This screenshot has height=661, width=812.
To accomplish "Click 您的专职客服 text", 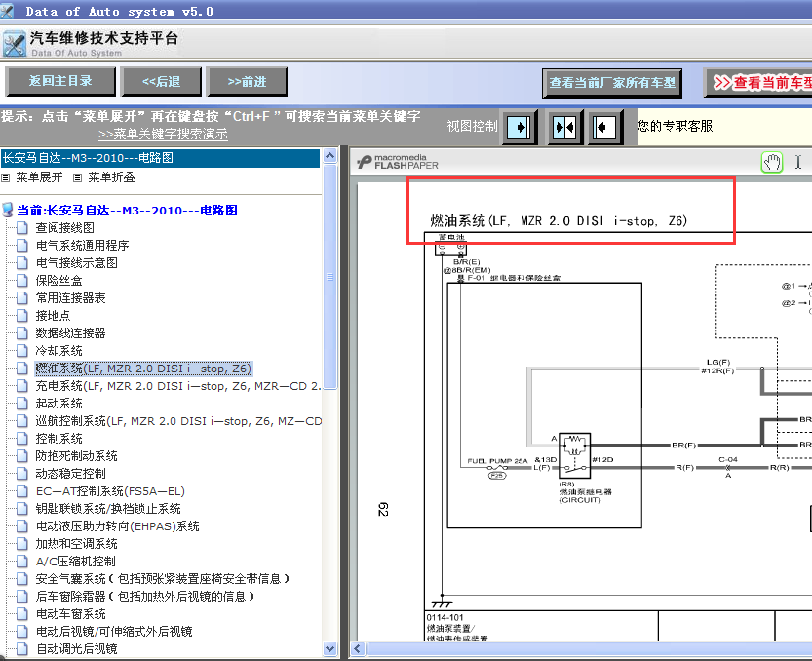I will pyautogui.click(x=675, y=126).
